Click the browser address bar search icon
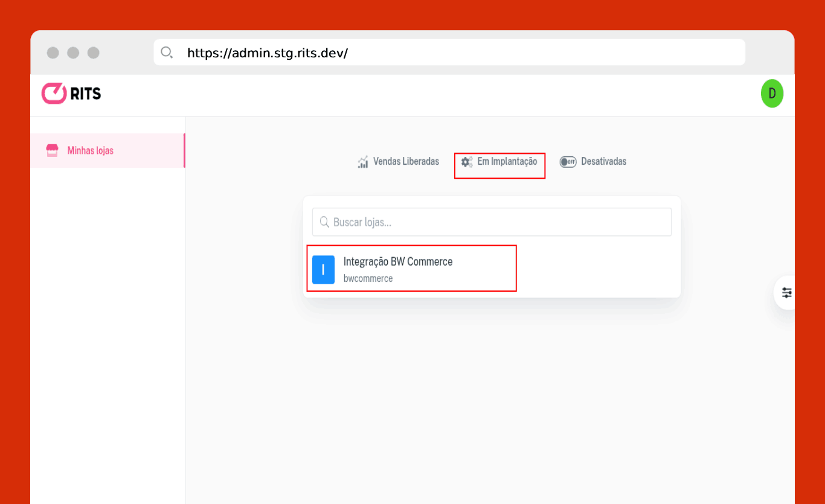 tap(167, 53)
